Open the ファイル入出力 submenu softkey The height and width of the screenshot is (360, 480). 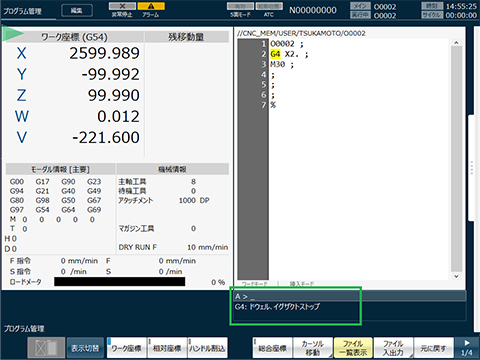pos(393,348)
